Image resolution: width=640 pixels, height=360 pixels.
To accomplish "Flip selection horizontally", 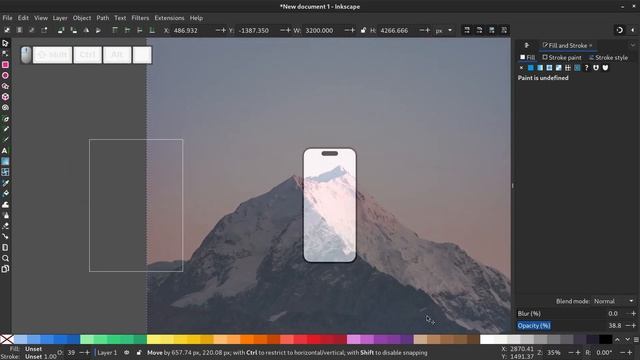I will click(86, 30).
